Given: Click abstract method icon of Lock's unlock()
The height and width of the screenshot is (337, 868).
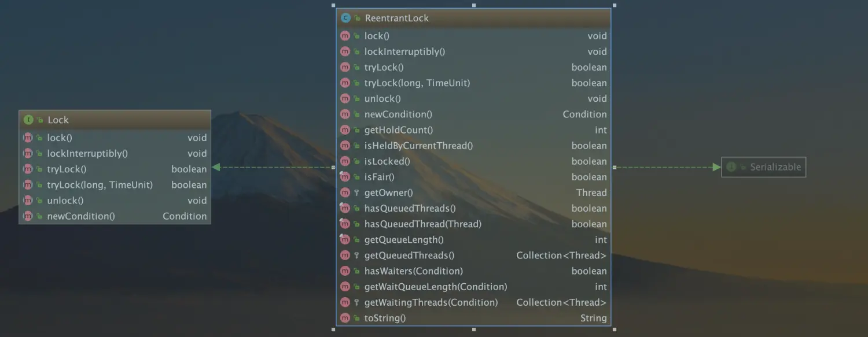Looking at the screenshot, I should click(x=28, y=201).
